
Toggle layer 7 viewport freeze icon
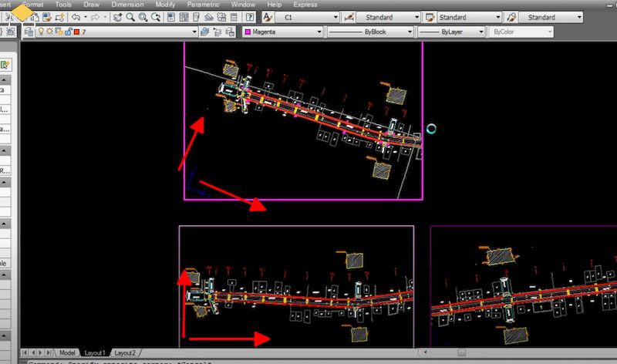tap(59, 32)
